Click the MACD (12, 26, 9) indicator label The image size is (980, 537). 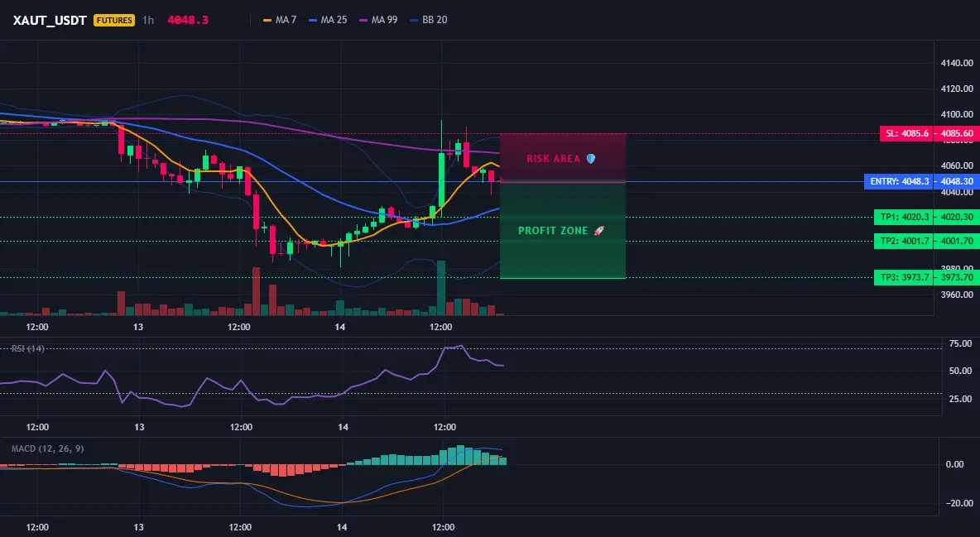pos(47,448)
